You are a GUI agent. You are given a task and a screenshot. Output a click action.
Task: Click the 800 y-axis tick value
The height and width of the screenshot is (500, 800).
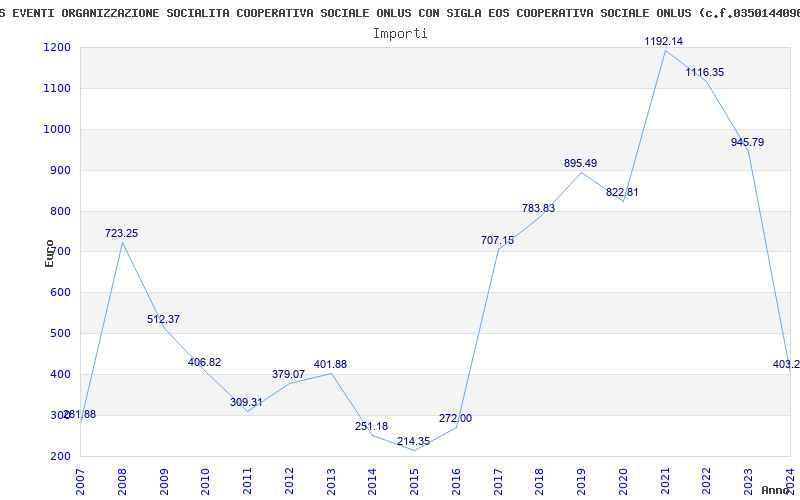(60, 211)
